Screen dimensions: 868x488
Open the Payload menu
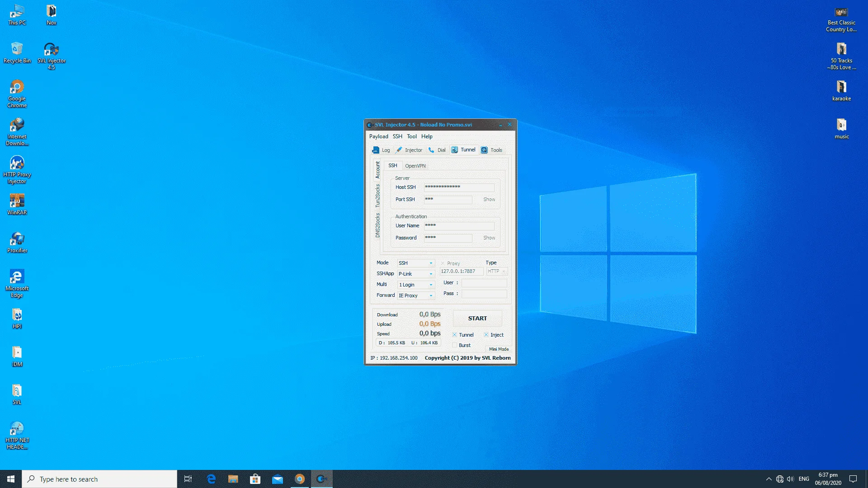(378, 136)
